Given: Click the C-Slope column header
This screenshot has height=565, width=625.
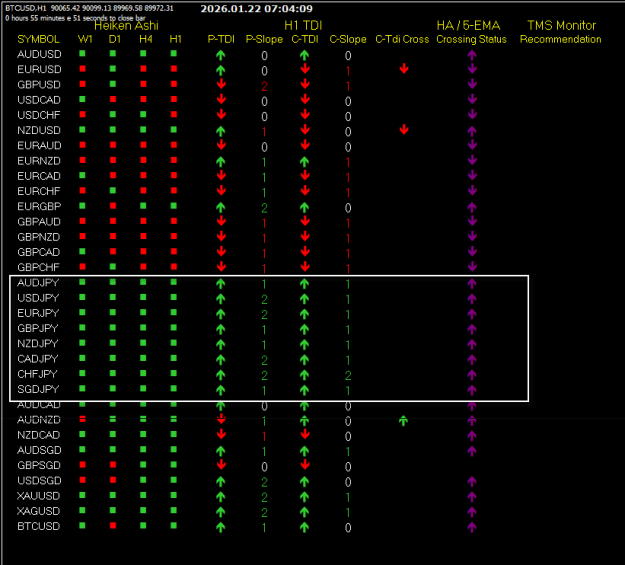Looking at the screenshot, I should point(348,39).
